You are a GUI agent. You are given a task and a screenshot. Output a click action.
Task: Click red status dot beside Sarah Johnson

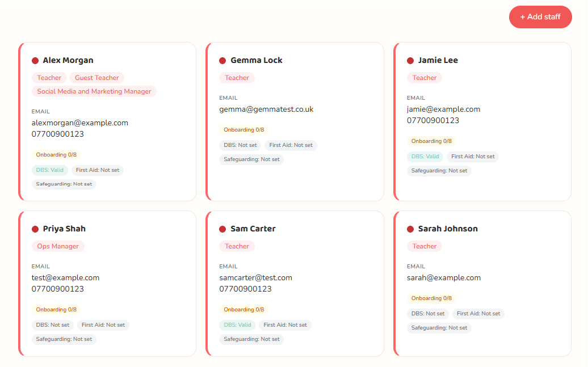click(410, 229)
